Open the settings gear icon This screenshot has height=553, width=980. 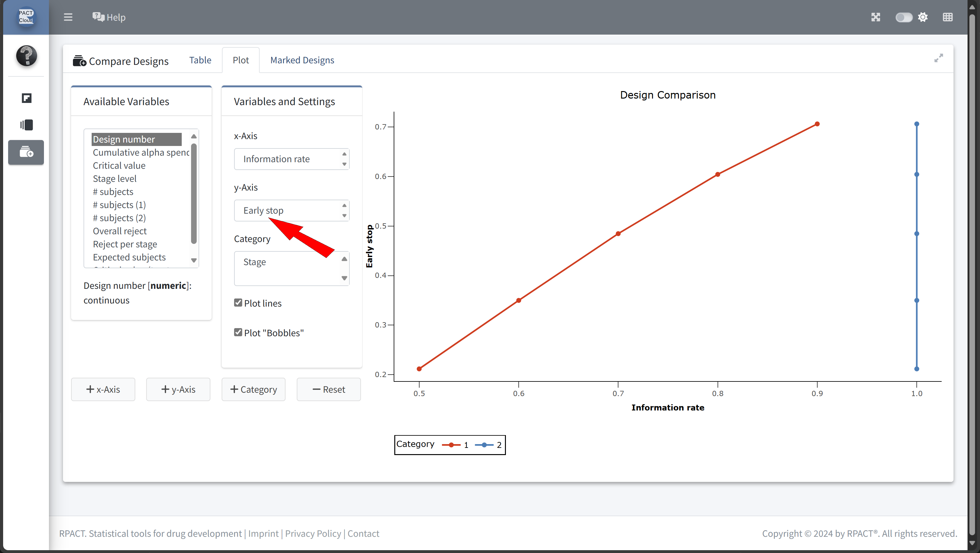pyautogui.click(x=923, y=17)
